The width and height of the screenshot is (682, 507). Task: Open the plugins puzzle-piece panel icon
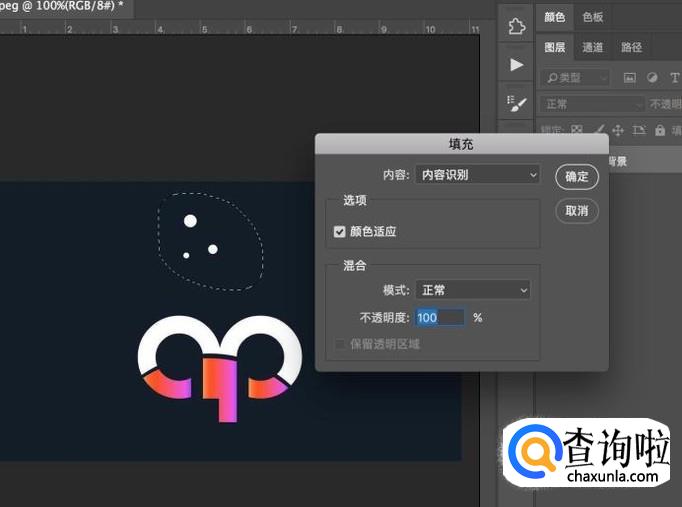coord(516,26)
